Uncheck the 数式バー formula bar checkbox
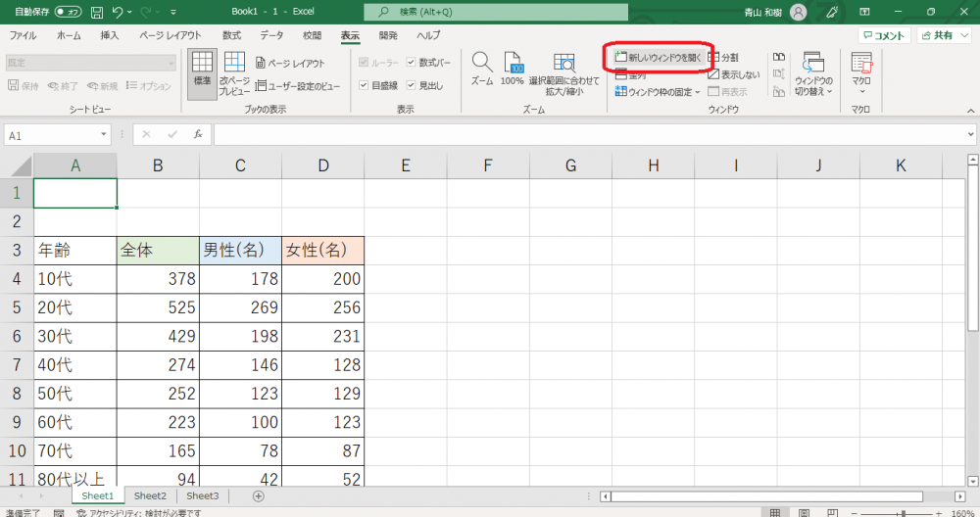This screenshot has width=980, height=517. (x=411, y=62)
